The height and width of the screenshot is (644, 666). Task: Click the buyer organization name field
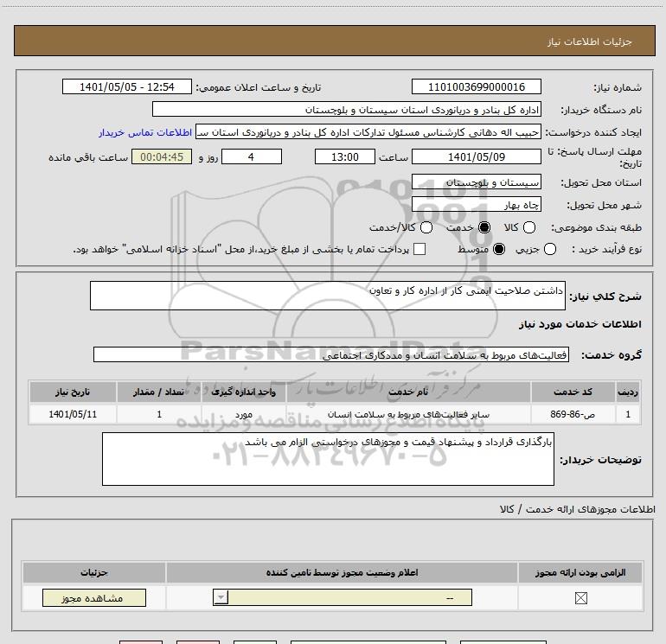347,109
